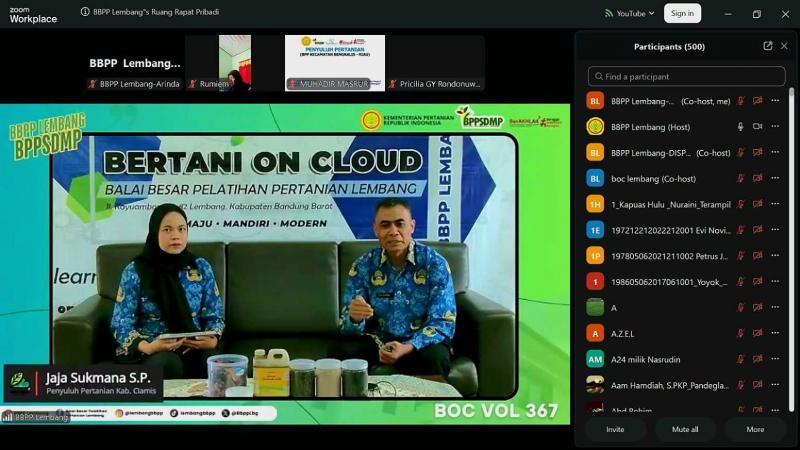
Task: Click the Zoom Workplace logo
Action: [x=33, y=15]
